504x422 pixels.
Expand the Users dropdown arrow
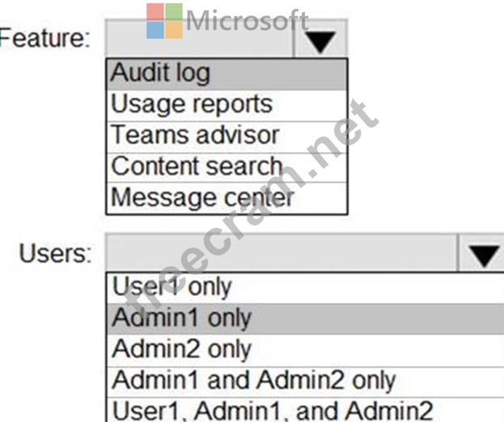click(484, 255)
